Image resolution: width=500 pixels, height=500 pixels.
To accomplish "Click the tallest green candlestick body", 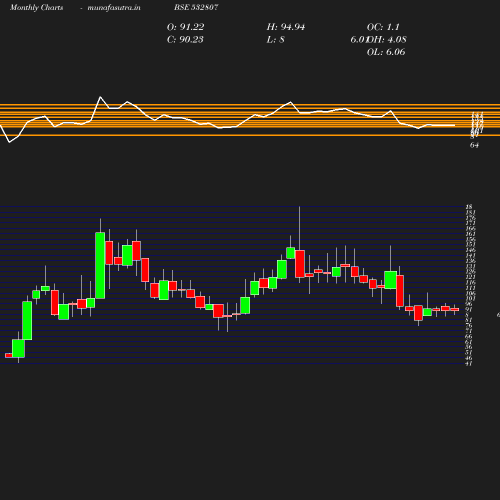I will [x=100, y=265].
